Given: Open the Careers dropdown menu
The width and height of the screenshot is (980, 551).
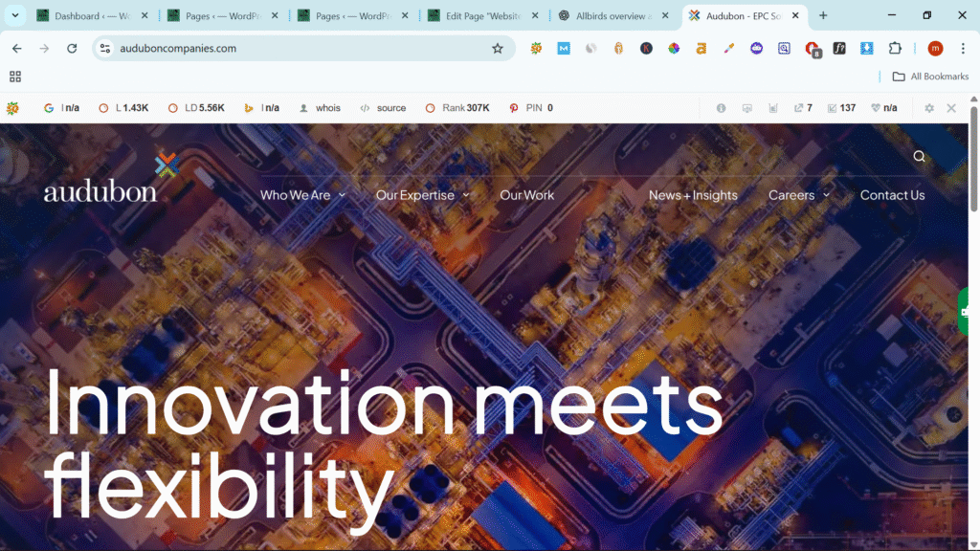Looking at the screenshot, I should coord(798,195).
